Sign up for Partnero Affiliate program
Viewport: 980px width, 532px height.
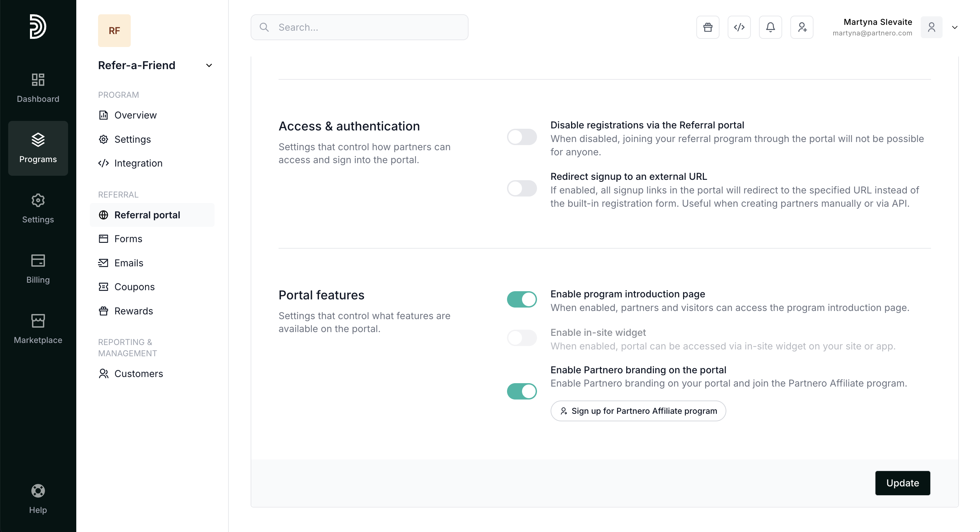pos(638,411)
